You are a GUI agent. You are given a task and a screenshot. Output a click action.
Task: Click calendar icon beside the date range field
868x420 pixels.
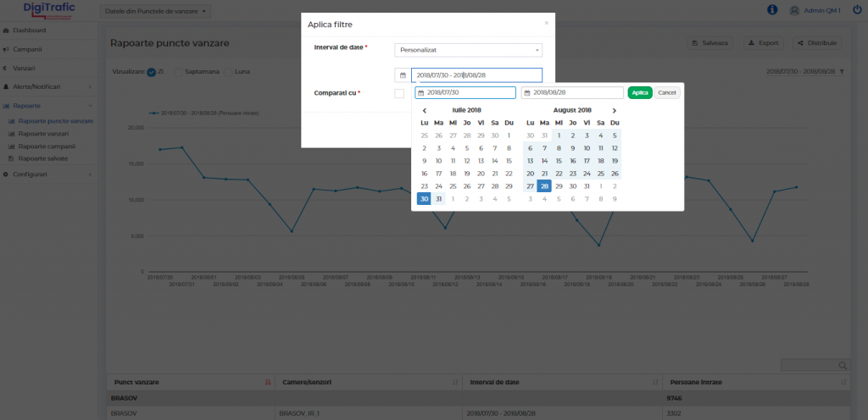403,75
